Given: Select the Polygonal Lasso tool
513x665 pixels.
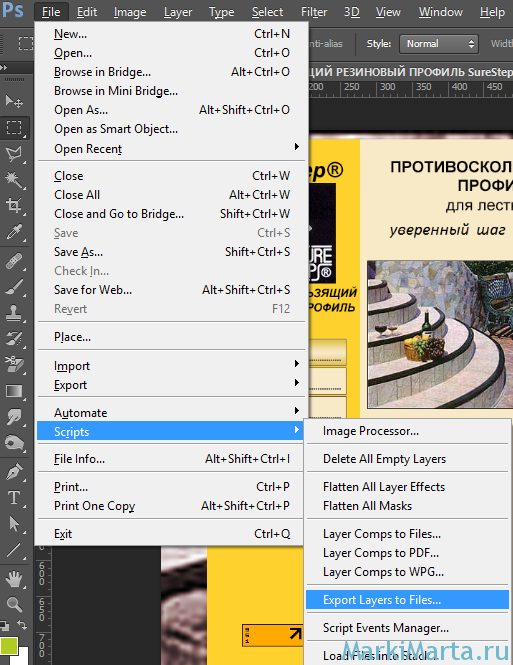Looking at the screenshot, I should (x=14, y=154).
